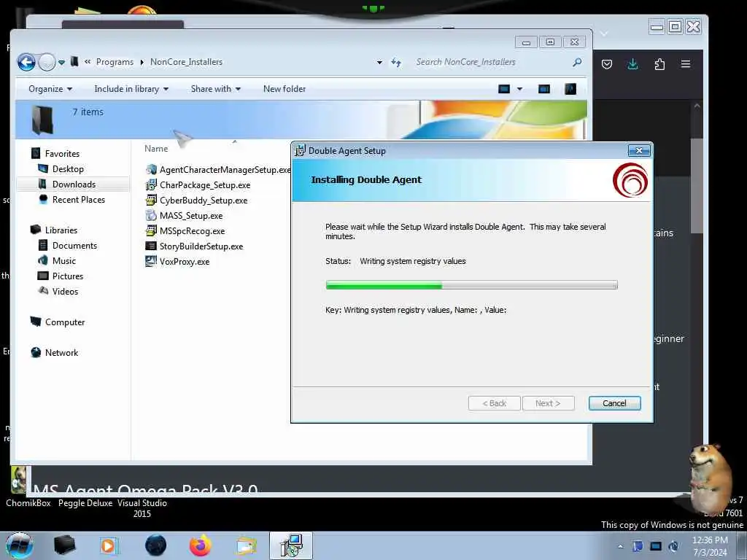This screenshot has width=747, height=560.
Task: Open the browser extensions puzzle icon
Action: tap(659, 64)
